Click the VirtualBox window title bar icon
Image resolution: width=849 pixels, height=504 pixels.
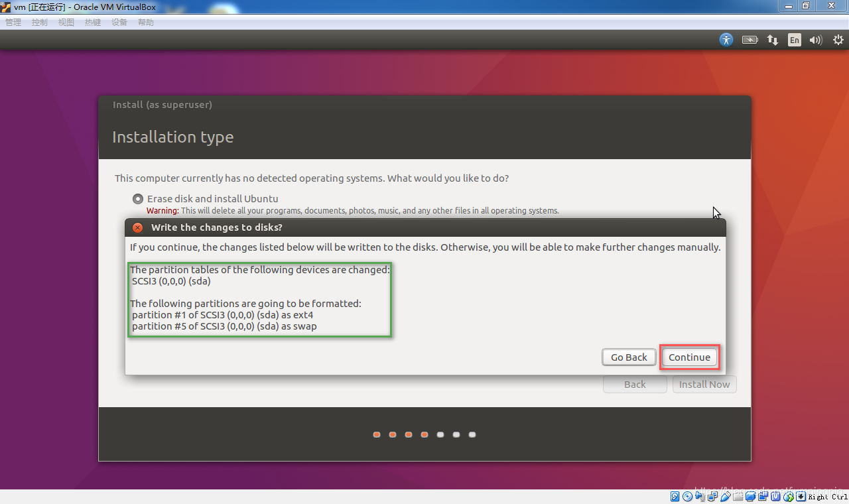pyautogui.click(x=6, y=6)
